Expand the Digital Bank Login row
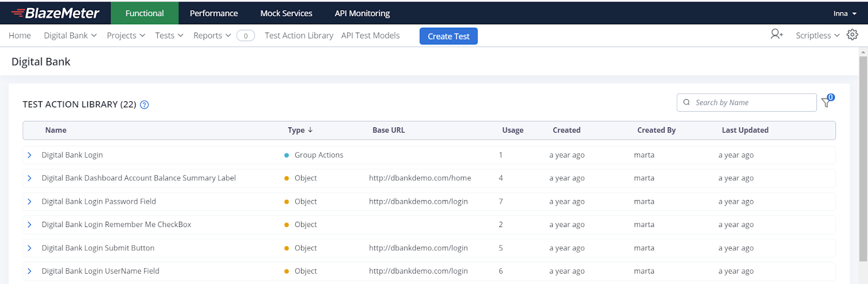This screenshot has height=284, width=868. point(30,155)
